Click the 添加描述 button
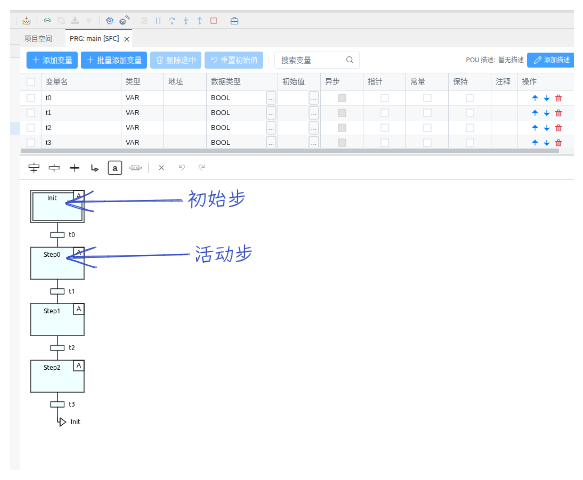The height and width of the screenshot is (480, 583). 551,60
